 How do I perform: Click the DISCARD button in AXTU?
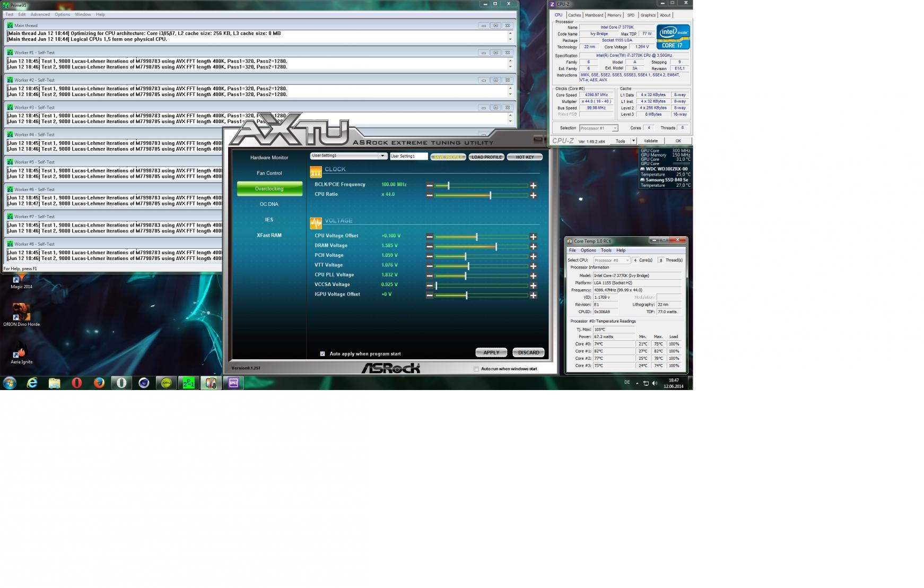pyautogui.click(x=528, y=352)
